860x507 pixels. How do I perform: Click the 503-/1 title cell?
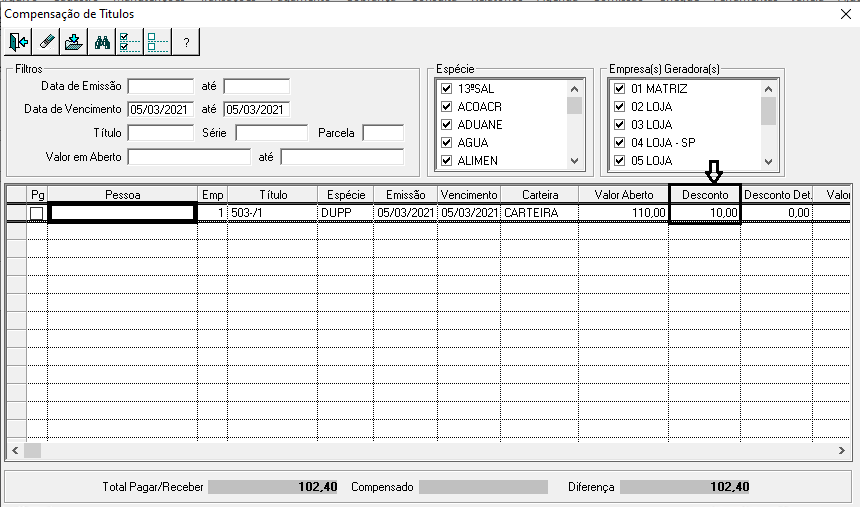pyautogui.click(x=273, y=213)
